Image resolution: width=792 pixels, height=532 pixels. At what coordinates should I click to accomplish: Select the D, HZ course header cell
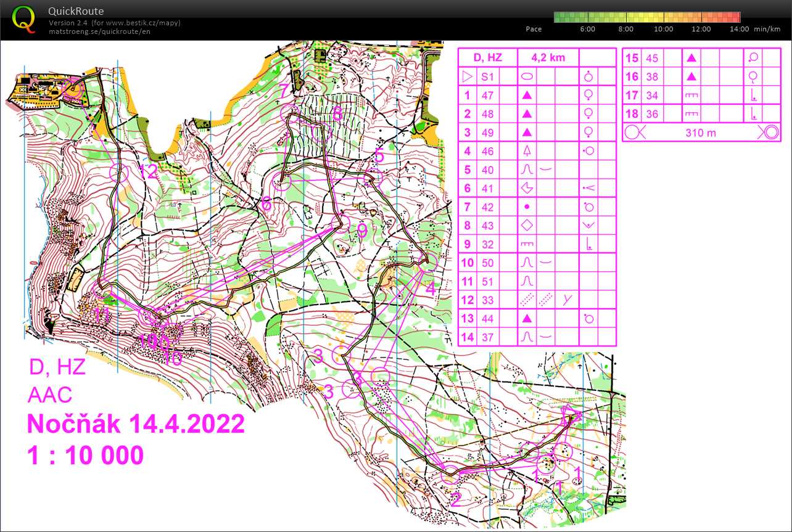(x=487, y=57)
